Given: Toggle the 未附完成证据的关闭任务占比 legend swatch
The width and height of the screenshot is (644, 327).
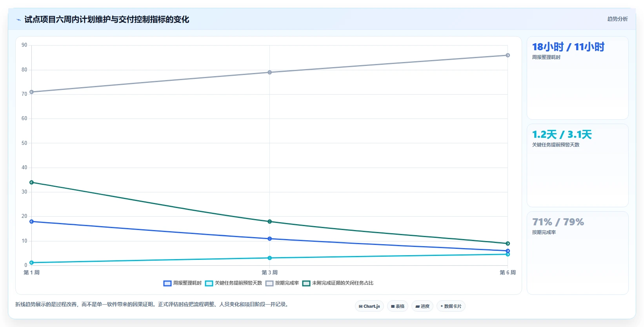Looking at the screenshot, I should coord(306,283).
